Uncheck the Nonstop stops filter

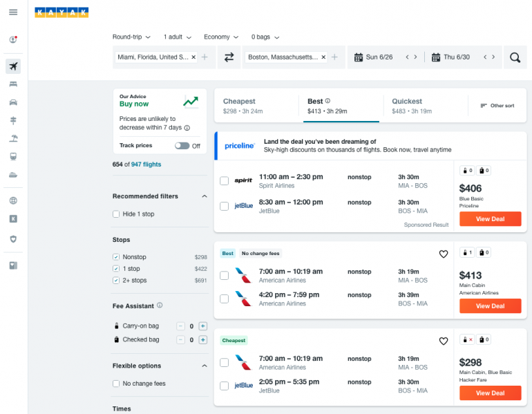(116, 257)
